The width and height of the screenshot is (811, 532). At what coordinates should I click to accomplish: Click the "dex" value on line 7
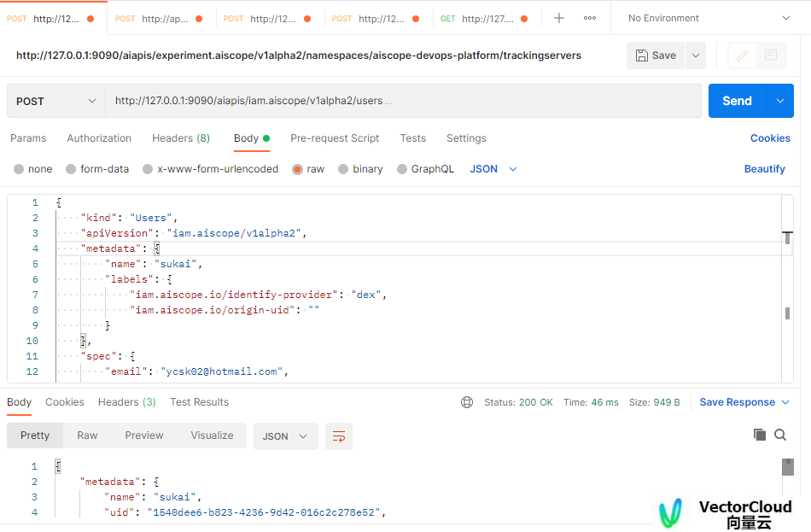coord(366,295)
